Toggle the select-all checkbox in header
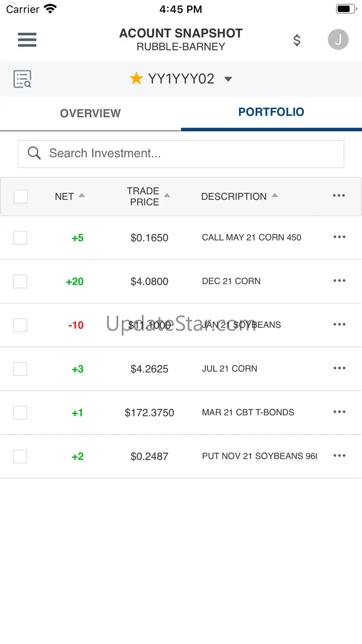362x644 pixels. pyautogui.click(x=20, y=196)
